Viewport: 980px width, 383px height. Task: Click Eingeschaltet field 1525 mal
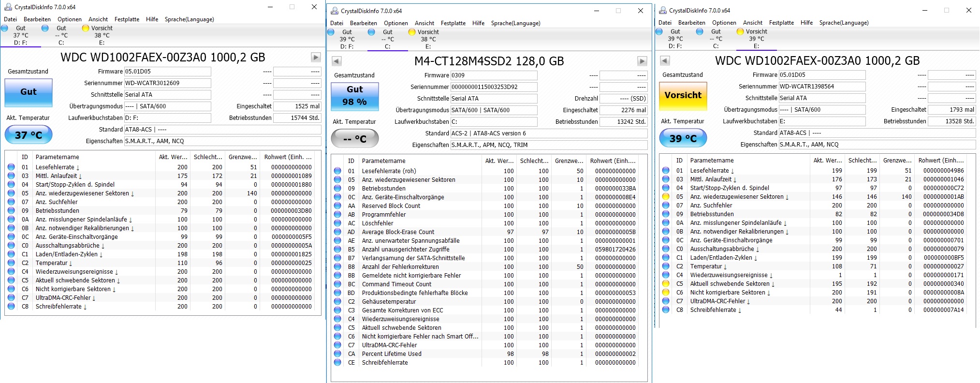pyautogui.click(x=297, y=106)
